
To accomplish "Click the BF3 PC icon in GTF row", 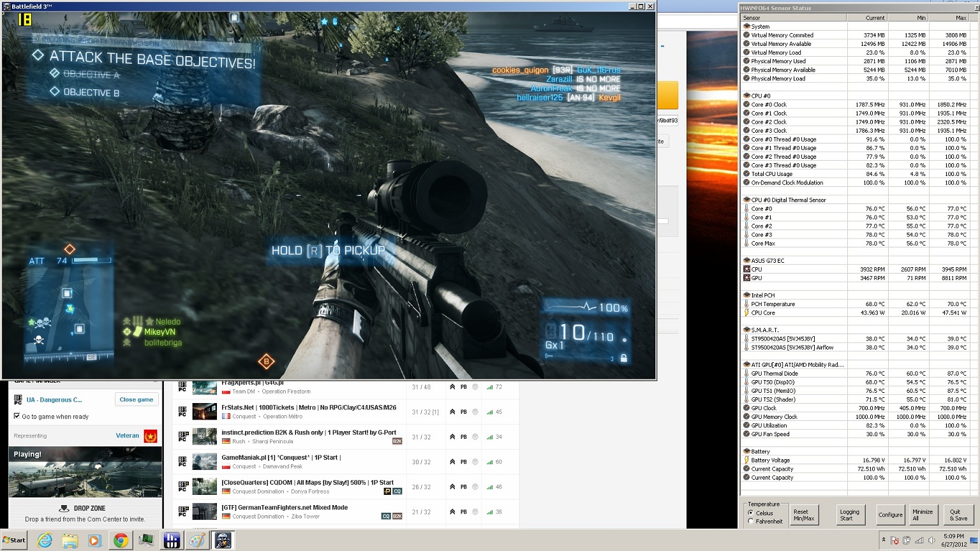I will click(x=182, y=511).
